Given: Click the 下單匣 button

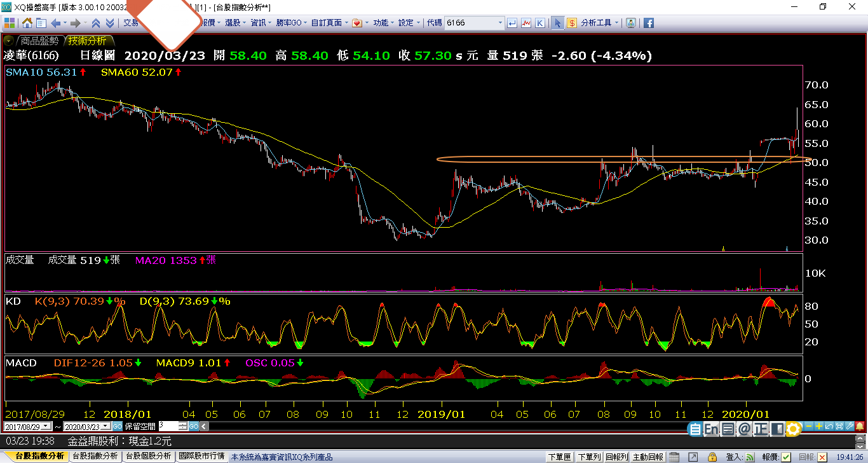Looking at the screenshot, I should click(560, 457).
